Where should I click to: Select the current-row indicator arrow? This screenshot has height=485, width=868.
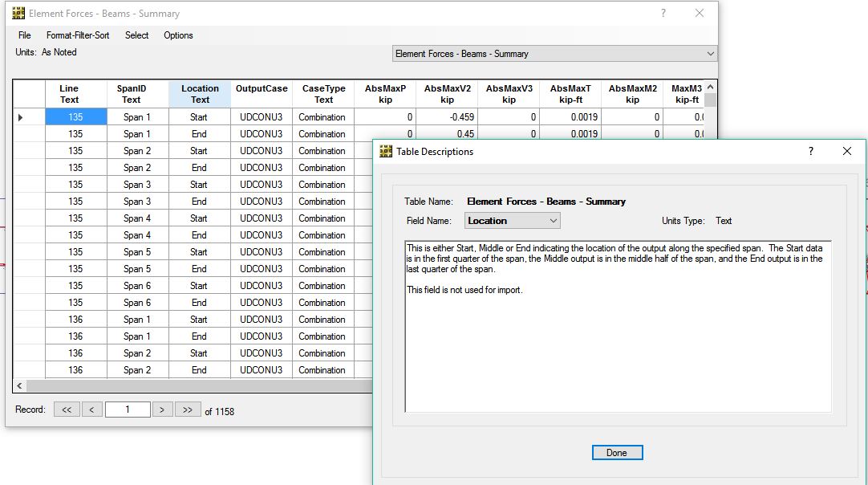[x=21, y=117]
